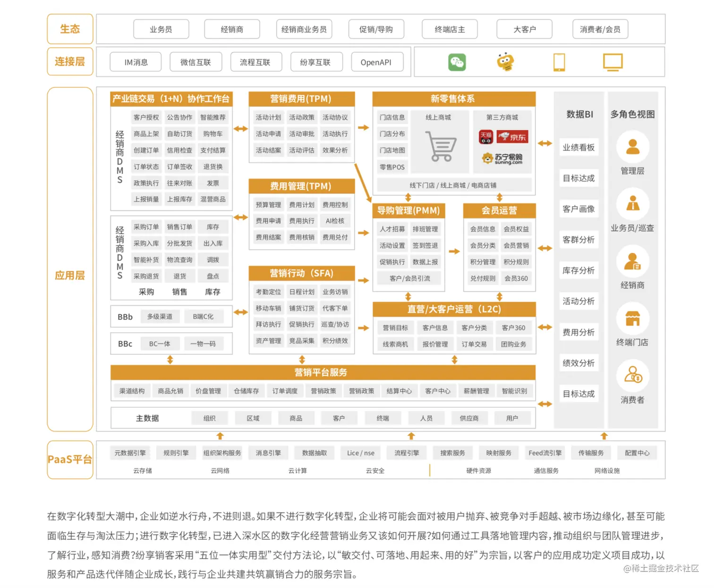Click the 费用管理(TPM) header
This screenshot has width=714, height=588.
point(301,186)
